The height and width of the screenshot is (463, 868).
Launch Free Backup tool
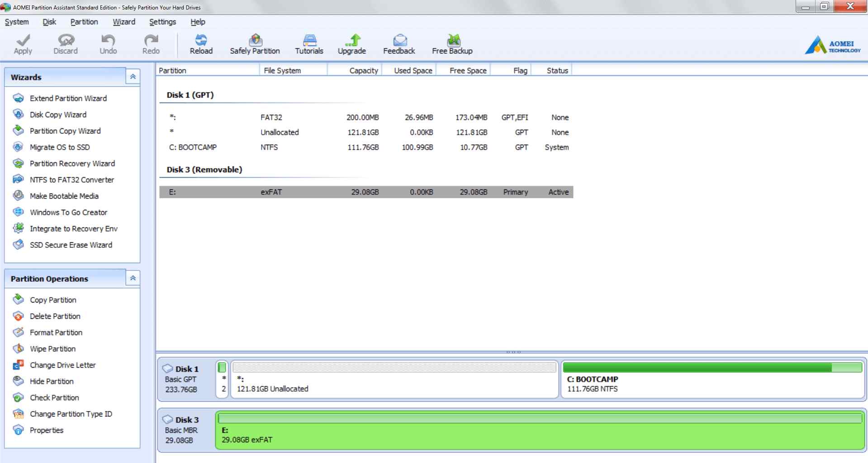point(452,44)
